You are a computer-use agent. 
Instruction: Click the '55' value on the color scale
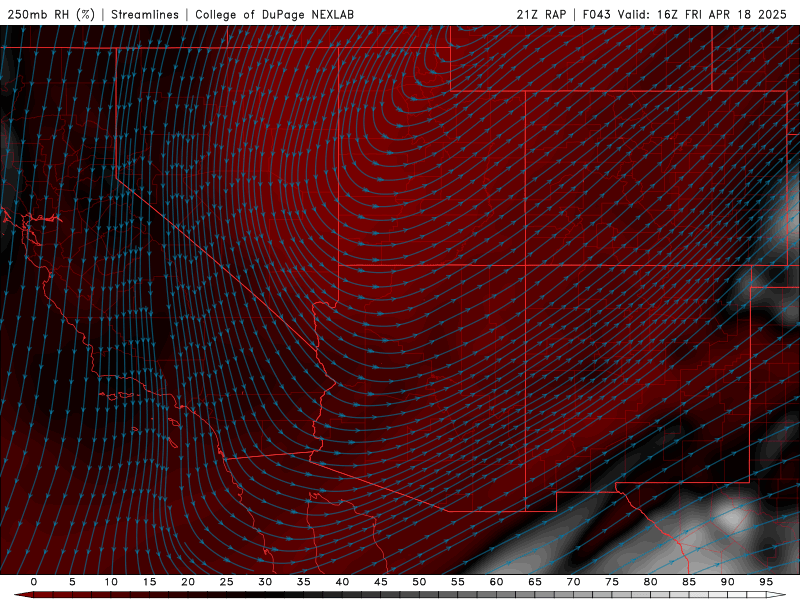[x=458, y=582]
